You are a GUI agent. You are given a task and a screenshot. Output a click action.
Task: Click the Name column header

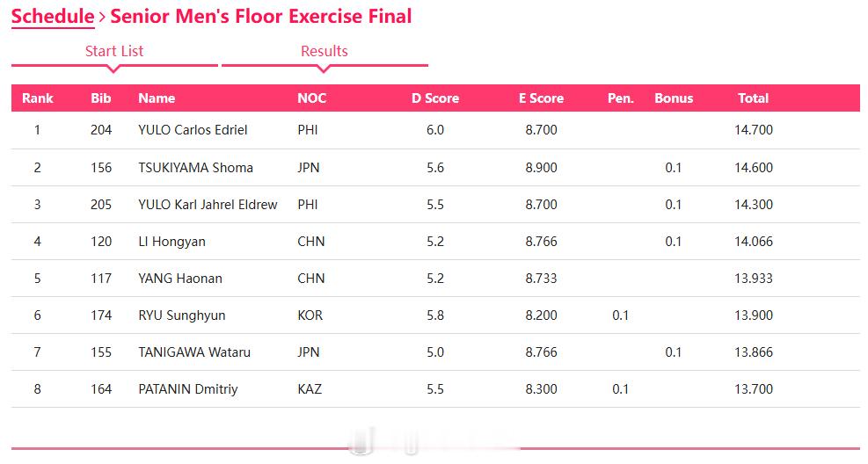157,98
